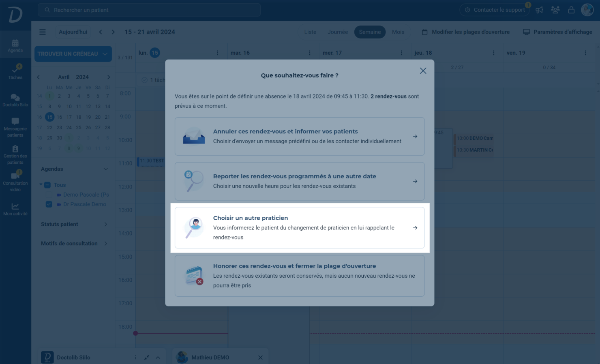The width and height of the screenshot is (600, 364).
Task: Select April 18 in the mini calendar
Action: pos(79,117)
